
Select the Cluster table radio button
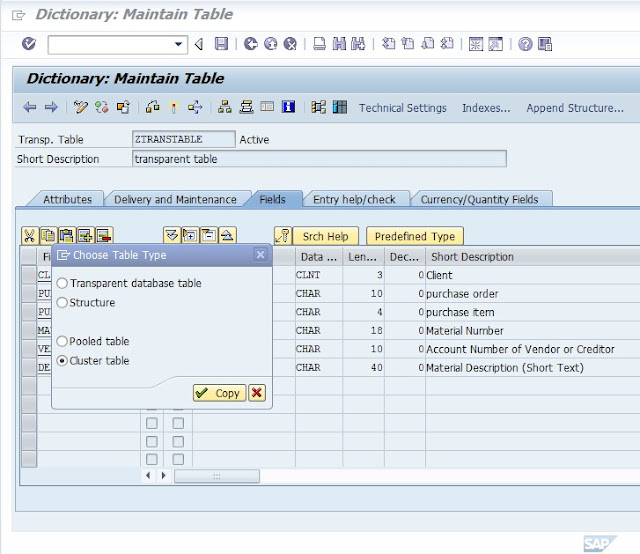62,360
